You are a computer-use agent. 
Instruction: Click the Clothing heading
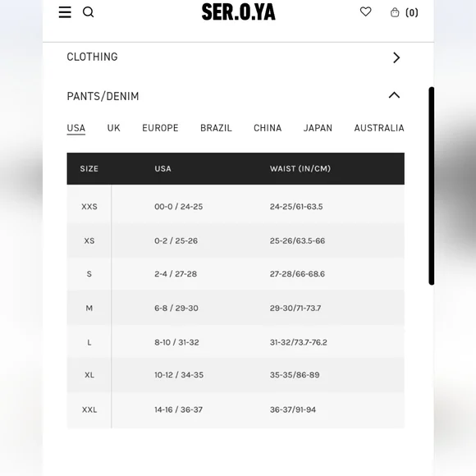tap(92, 57)
